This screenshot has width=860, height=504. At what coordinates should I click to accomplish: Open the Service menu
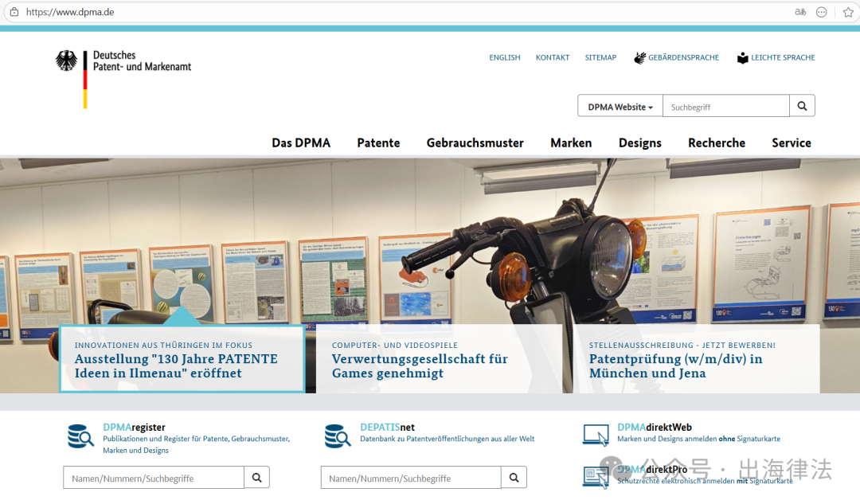click(792, 143)
